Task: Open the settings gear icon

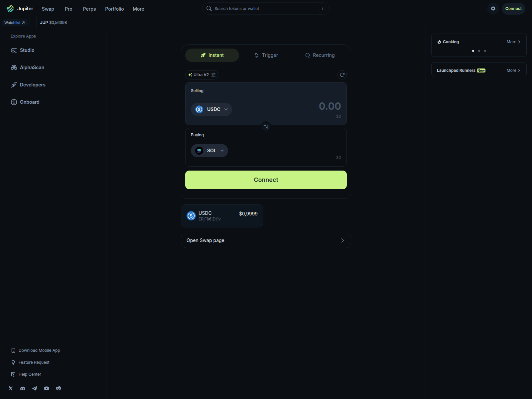Action: [x=493, y=9]
